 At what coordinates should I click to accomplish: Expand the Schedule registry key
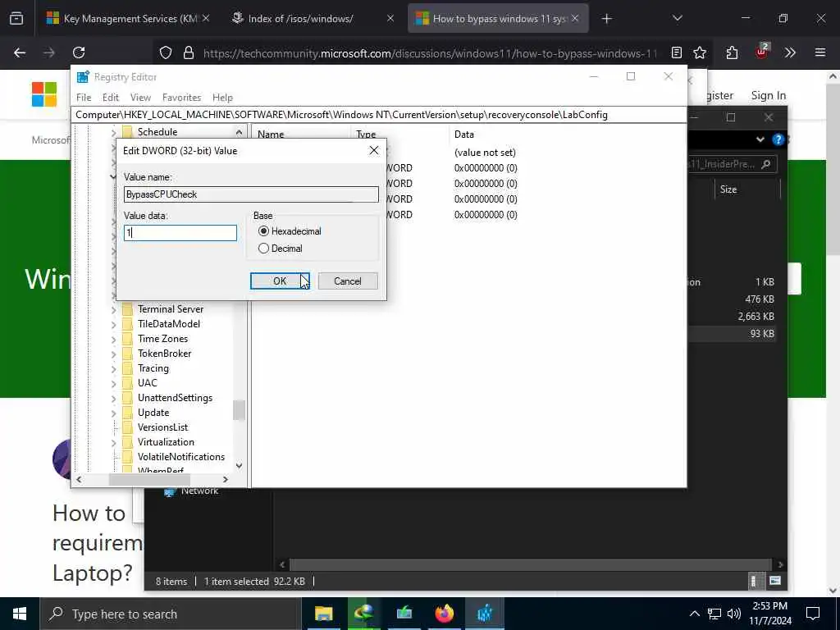coord(113,132)
